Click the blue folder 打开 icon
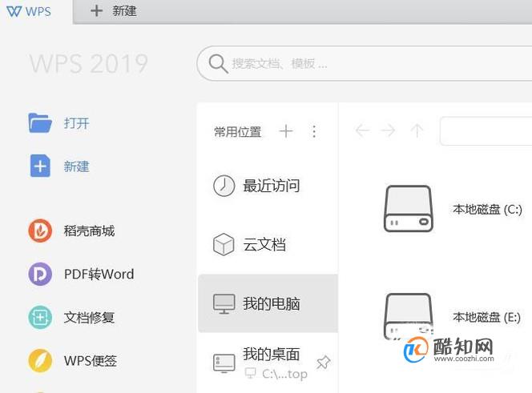The image size is (532, 393). [40, 122]
